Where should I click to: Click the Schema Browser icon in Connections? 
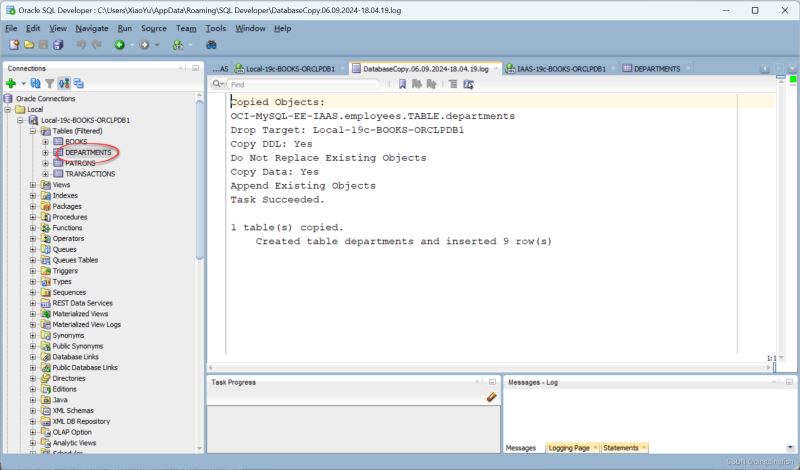64,83
